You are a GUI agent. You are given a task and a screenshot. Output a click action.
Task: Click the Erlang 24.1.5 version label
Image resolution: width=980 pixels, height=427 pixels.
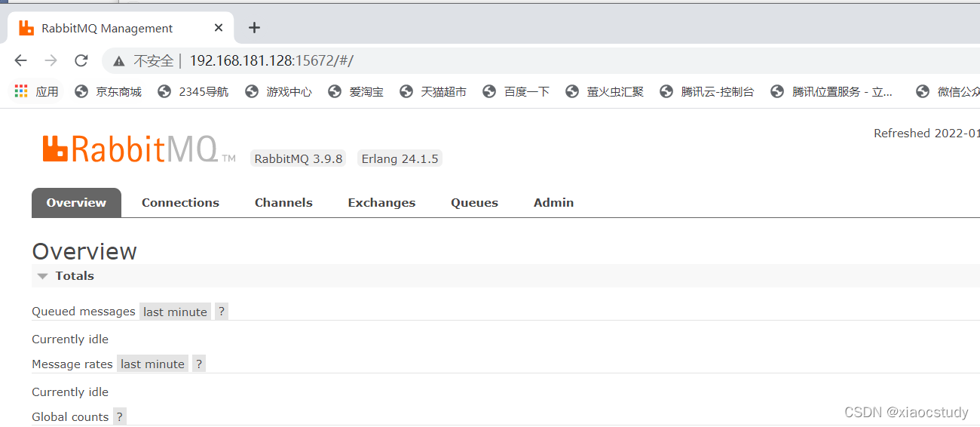point(400,158)
